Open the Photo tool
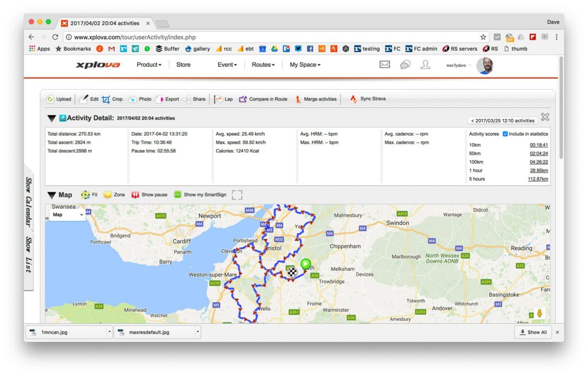This screenshot has height=376, width=588. click(x=133, y=99)
